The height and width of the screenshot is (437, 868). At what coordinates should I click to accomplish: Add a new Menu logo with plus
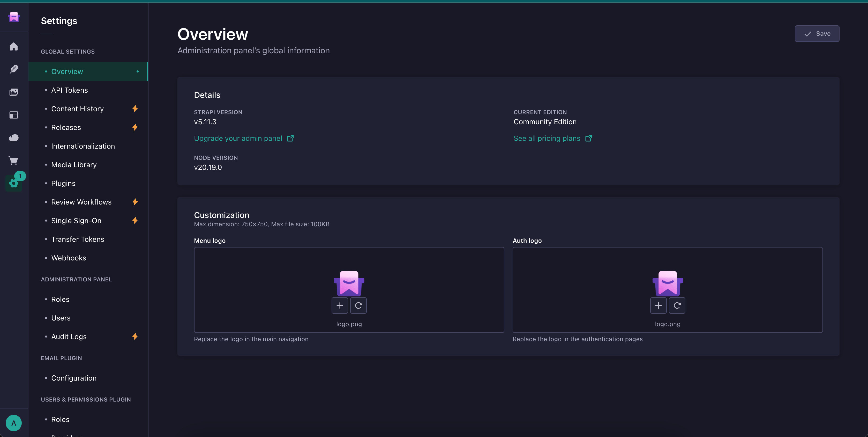click(340, 305)
